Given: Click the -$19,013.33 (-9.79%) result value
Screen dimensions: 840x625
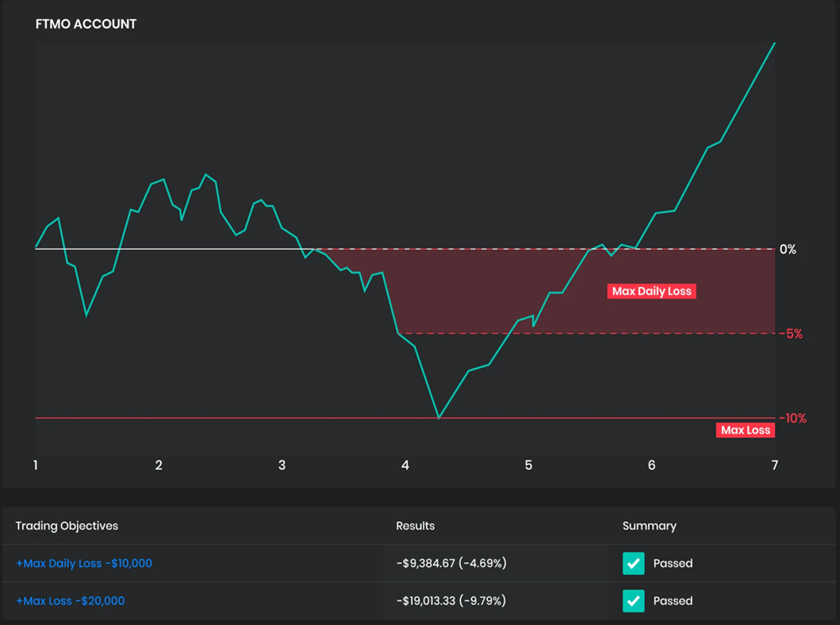Looking at the screenshot, I should tap(453, 601).
